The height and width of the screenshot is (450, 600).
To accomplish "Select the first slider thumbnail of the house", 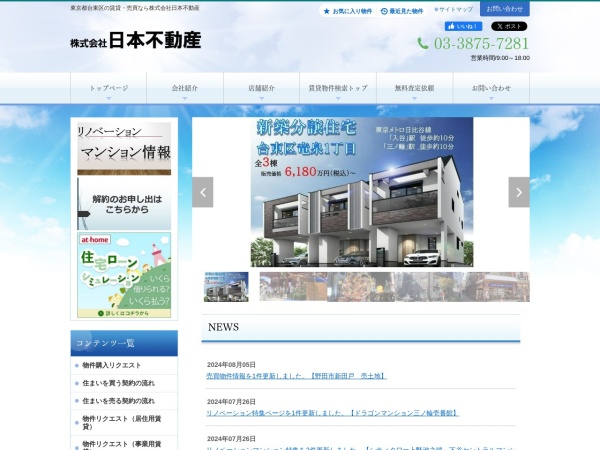I will pyautogui.click(x=226, y=287).
